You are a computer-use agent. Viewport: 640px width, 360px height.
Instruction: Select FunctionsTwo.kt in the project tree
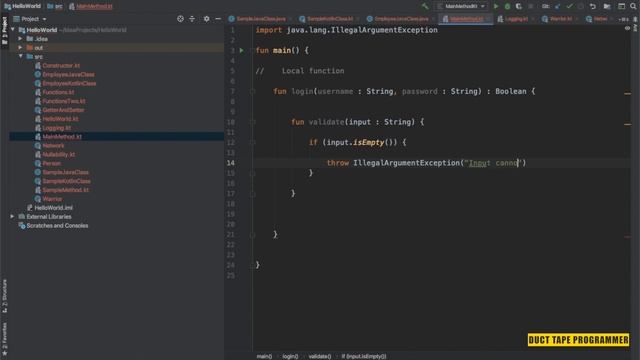[64, 101]
